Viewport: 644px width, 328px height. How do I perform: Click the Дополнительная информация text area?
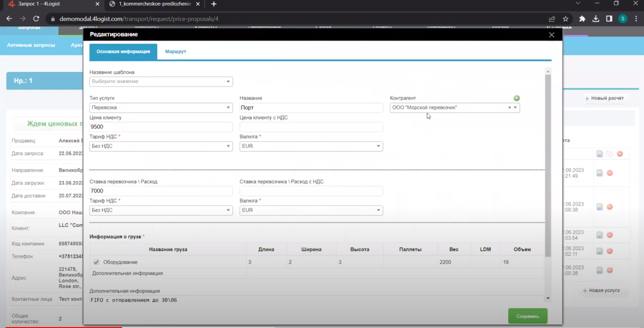317,300
